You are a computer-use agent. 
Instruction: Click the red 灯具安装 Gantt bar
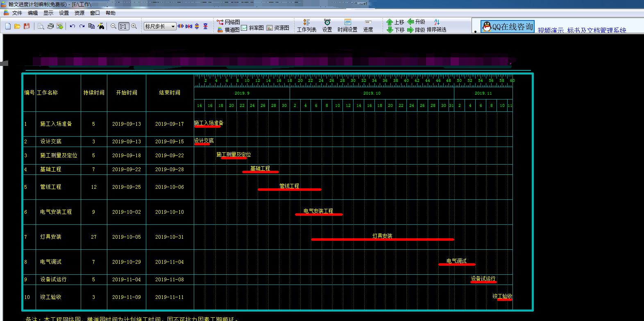[383, 239]
